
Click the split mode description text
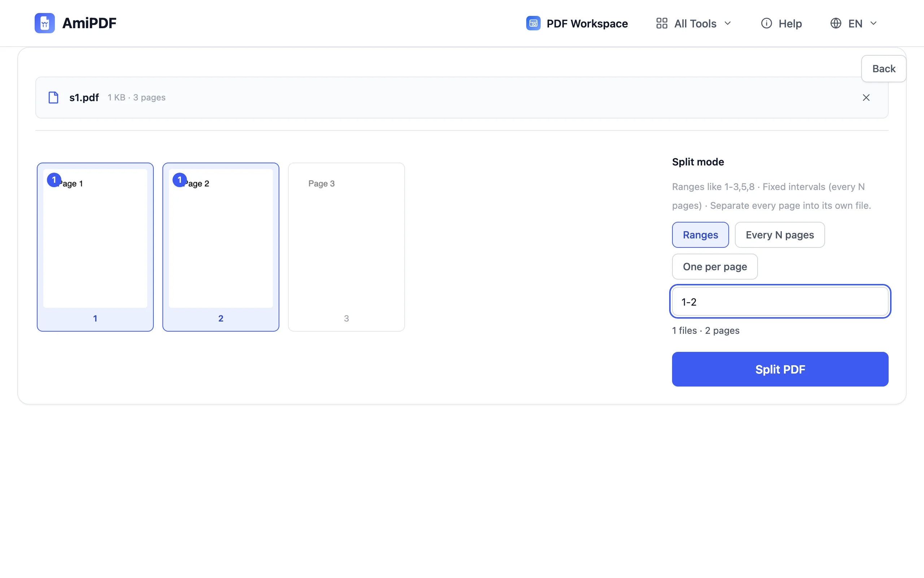click(771, 196)
